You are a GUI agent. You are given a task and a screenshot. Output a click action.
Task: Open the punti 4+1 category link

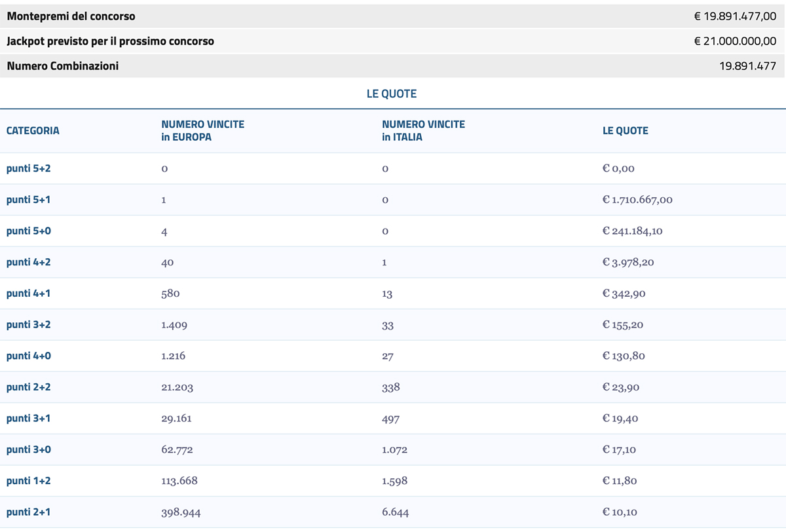click(x=26, y=293)
